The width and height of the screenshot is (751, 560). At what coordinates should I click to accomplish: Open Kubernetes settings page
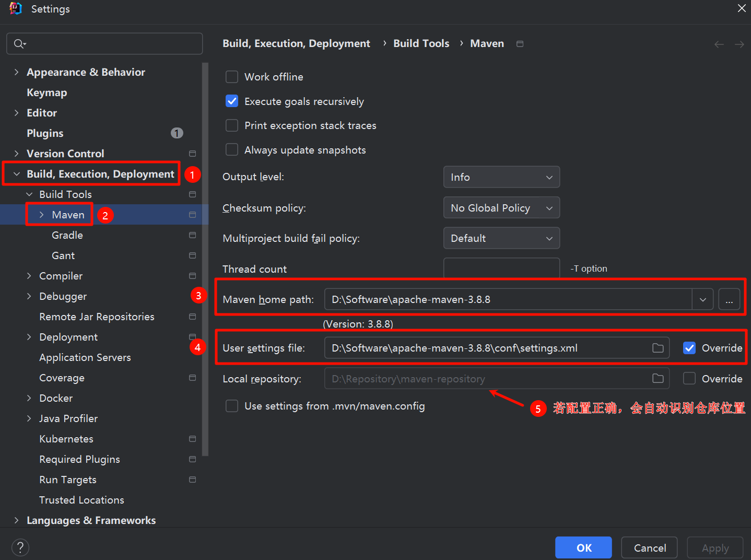pos(66,439)
